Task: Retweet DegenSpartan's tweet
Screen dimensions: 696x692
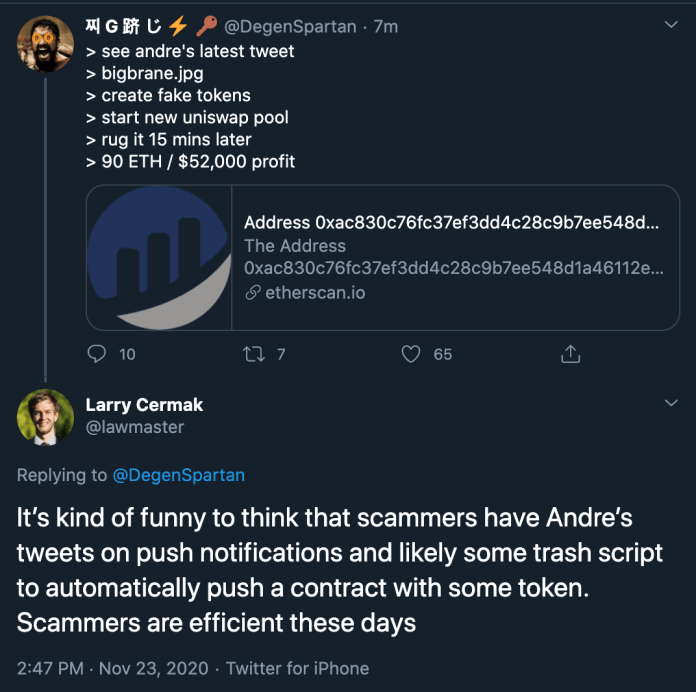Action: [x=254, y=354]
